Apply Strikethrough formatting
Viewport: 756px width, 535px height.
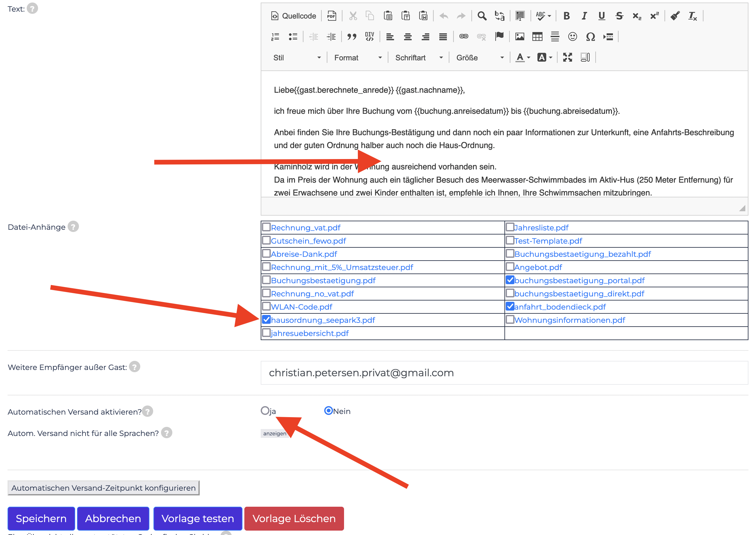click(x=619, y=16)
